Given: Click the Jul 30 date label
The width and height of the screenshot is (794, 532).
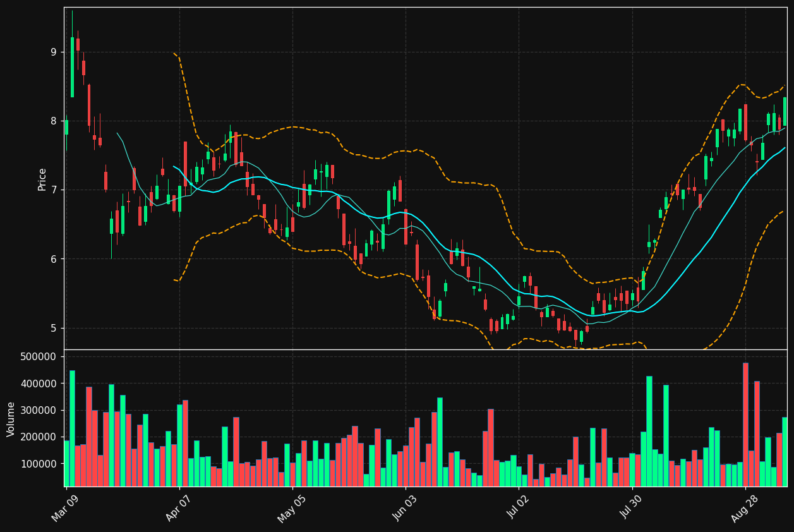Looking at the screenshot, I should [x=630, y=507].
